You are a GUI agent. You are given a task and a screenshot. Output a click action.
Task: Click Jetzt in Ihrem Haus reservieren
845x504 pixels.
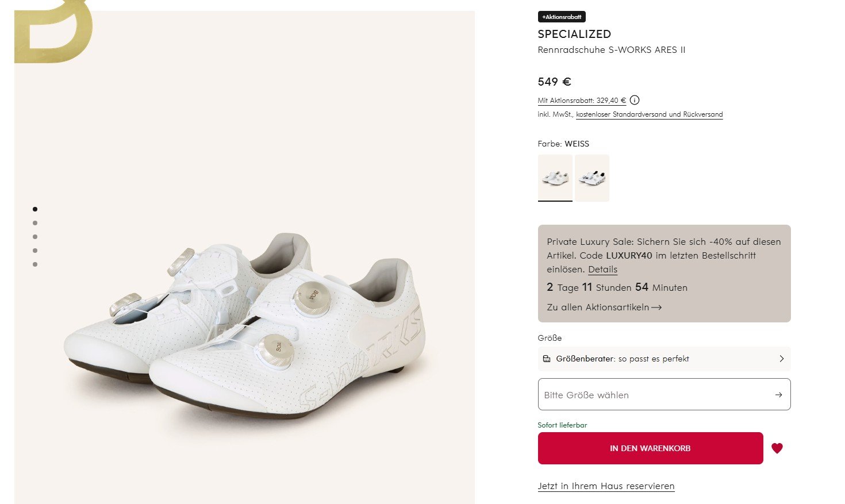(x=606, y=486)
